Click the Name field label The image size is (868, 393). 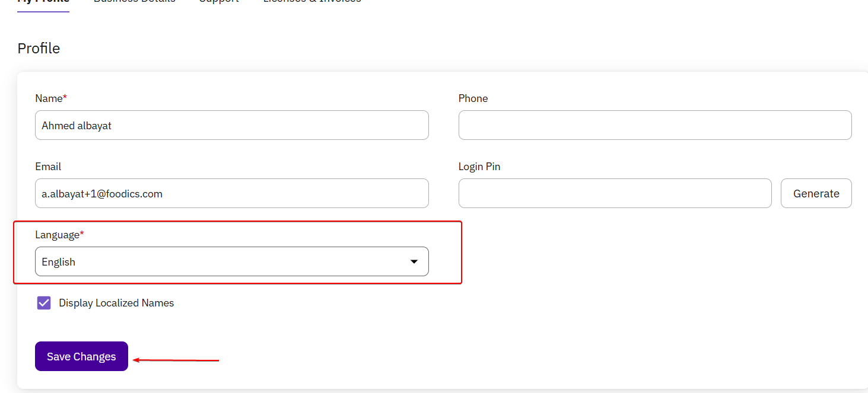pyautogui.click(x=50, y=98)
